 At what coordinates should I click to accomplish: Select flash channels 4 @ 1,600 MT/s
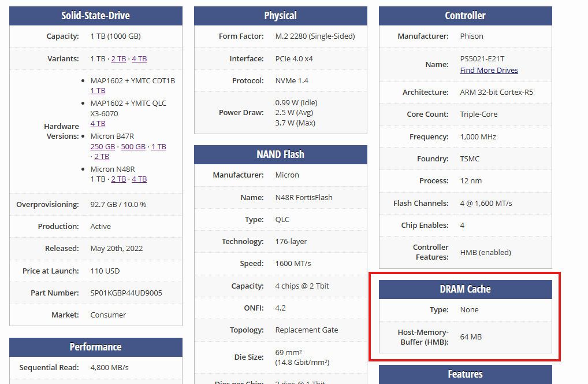pos(486,204)
